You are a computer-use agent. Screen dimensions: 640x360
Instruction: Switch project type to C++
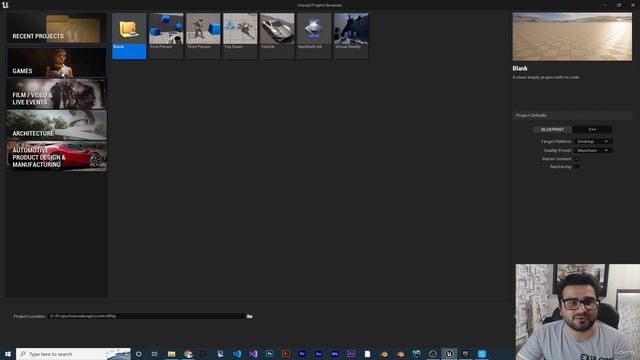592,129
